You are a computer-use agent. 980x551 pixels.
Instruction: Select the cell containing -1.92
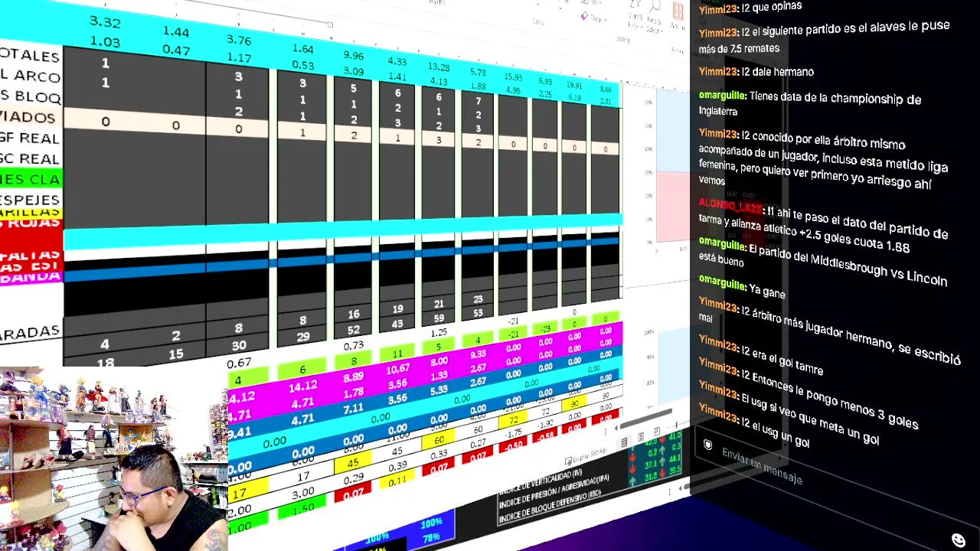click(x=544, y=424)
